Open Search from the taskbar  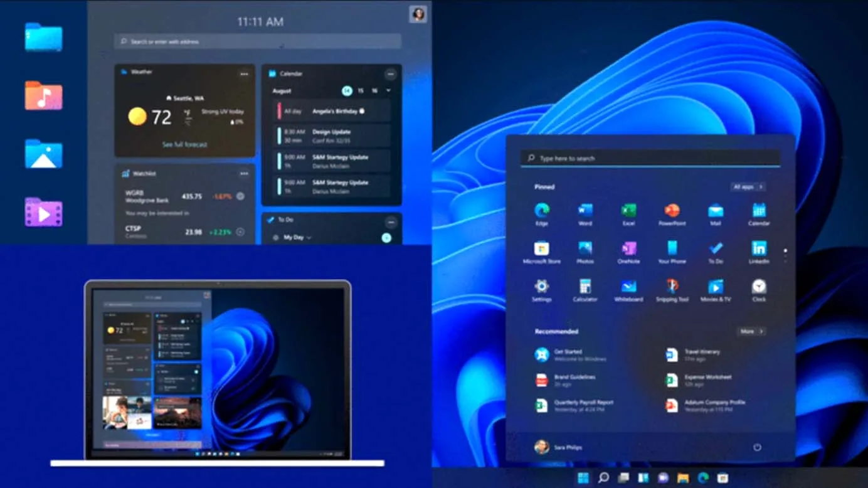[x=603, y=478]
